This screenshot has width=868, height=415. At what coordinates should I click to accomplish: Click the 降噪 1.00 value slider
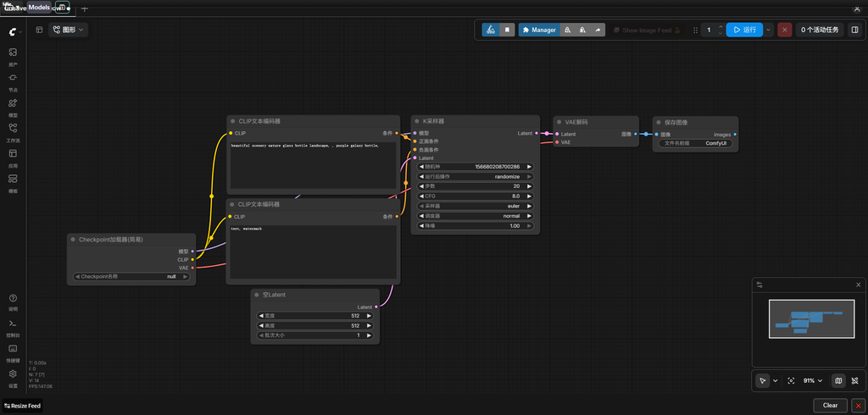pos(476,226)
